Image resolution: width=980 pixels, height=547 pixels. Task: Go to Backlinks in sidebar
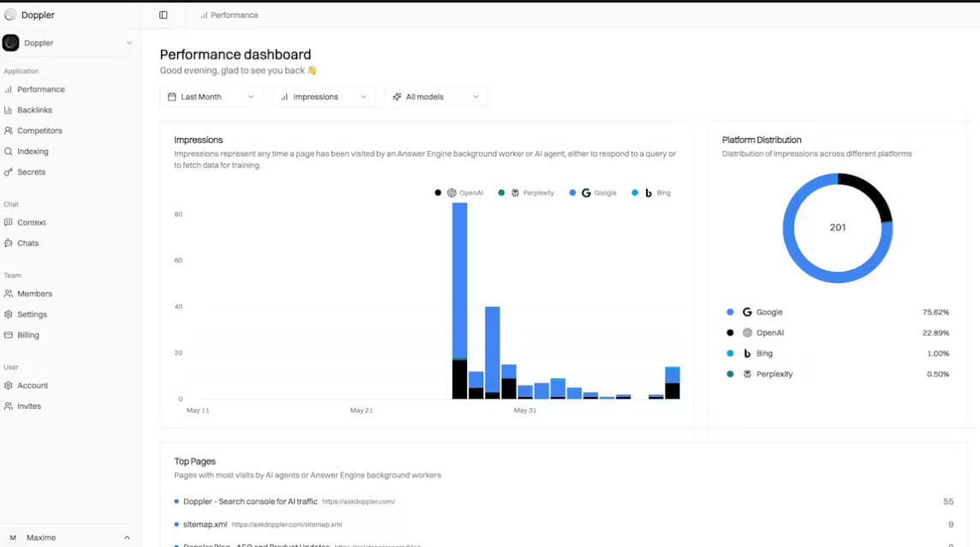[34, 110]
